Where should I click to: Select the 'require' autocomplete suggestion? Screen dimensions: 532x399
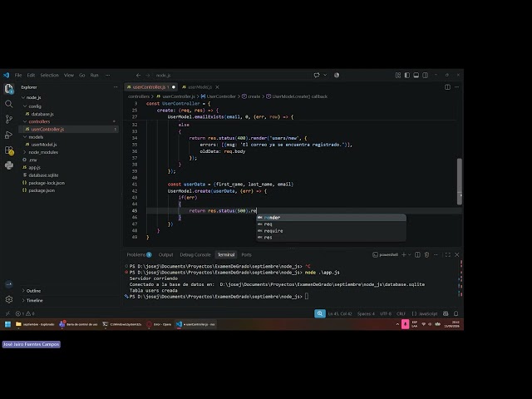pyautogui.click(x=331, y=231)
